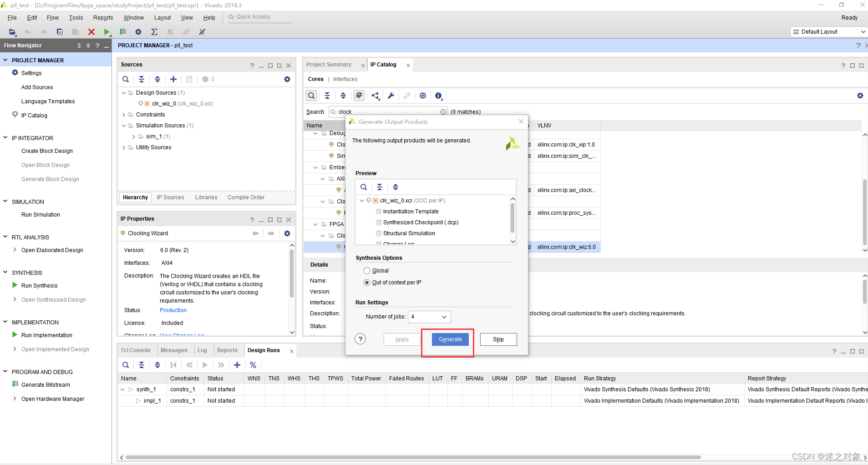Click Generate Bitstream in Flow Navigator
868x465 pixels.
[46, 385]
